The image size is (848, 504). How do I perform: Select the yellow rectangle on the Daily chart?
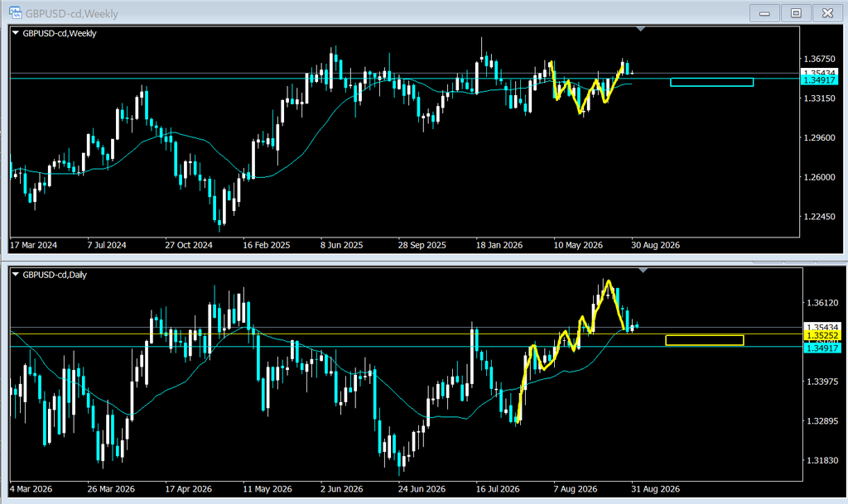704,340
